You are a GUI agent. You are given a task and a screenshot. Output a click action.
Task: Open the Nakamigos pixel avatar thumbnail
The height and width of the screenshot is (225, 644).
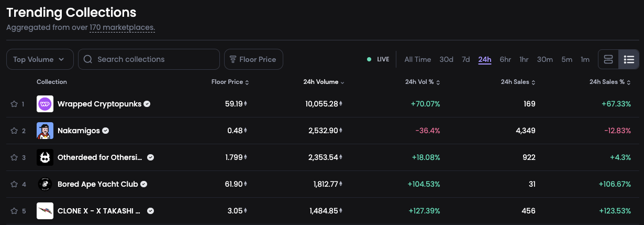[45, 131]
